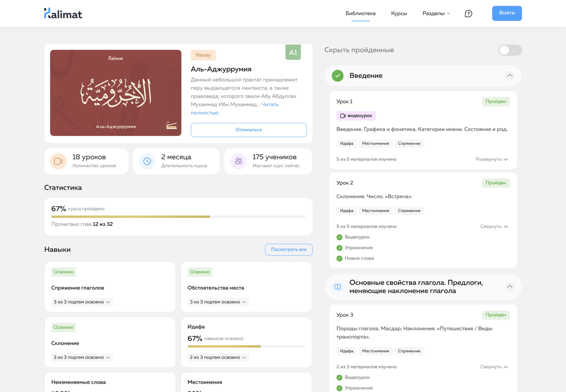Open the Курсы tab

pos(399,13)
